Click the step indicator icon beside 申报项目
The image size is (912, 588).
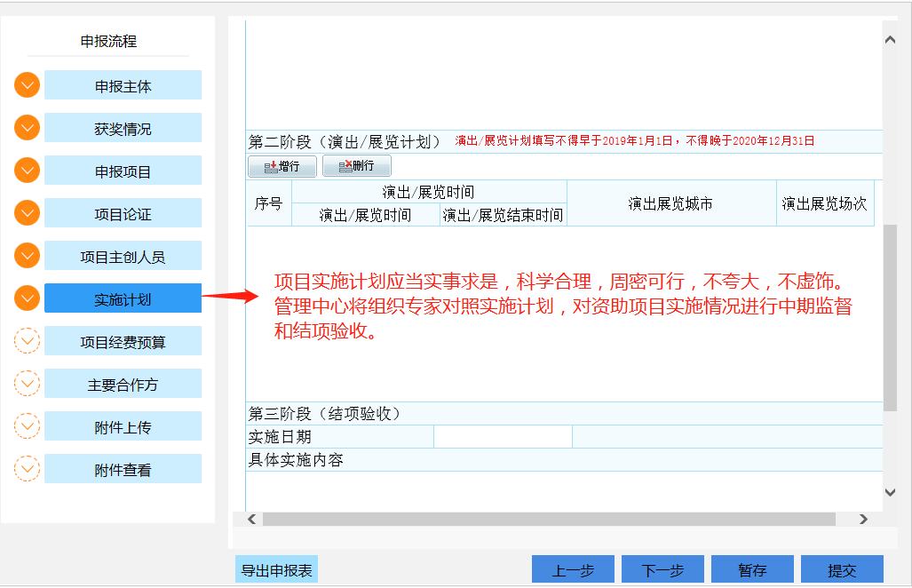coord(26,170)
